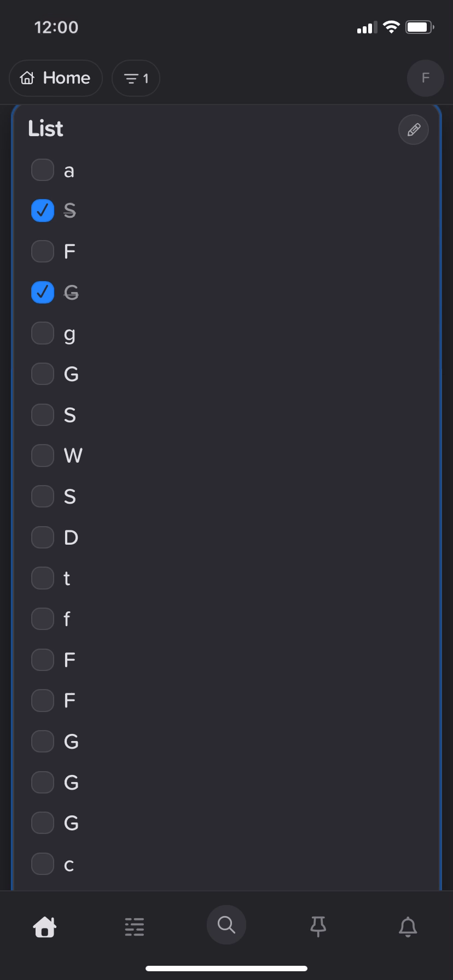Check the checkbox for item a
This screenshot has height=980, width=453.
point(43,170)
